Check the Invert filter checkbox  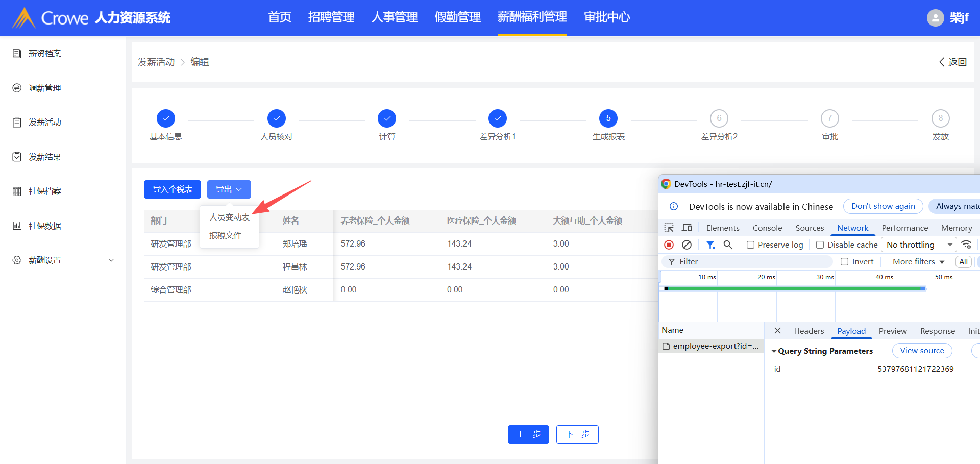(845, 262)
